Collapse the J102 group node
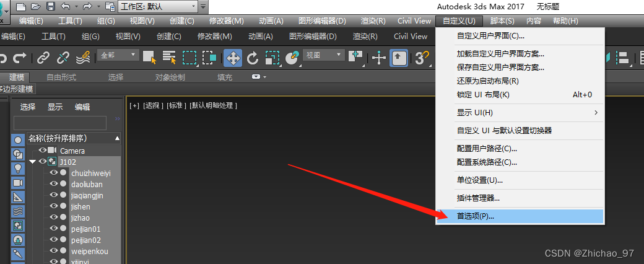The height and width of the screenshot is (264, 644). pos(32,162)
